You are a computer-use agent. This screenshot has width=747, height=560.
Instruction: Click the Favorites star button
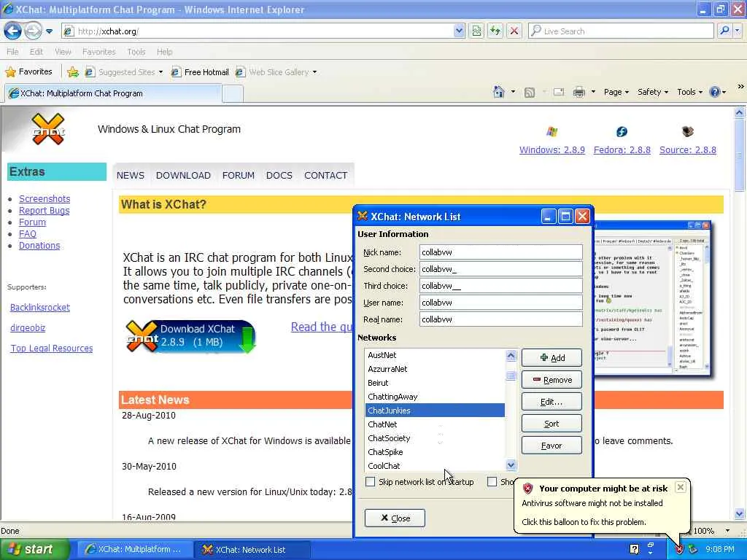tap(28, 72)
